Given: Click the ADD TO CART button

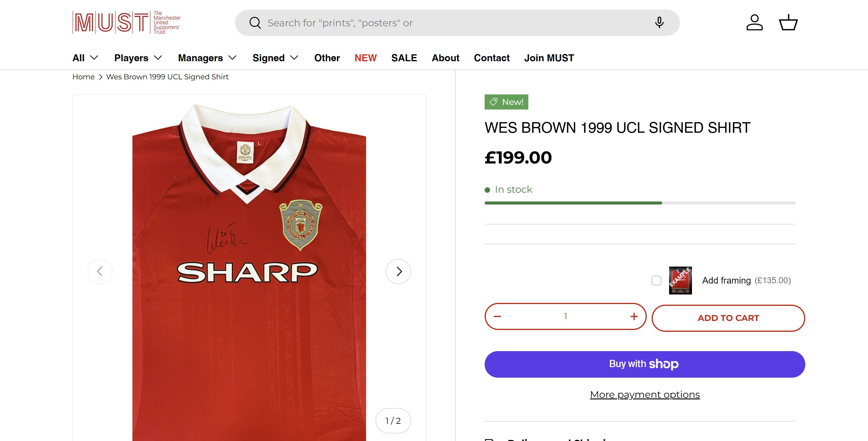Looking at the screenshot, I should click(x=728, y=318).
